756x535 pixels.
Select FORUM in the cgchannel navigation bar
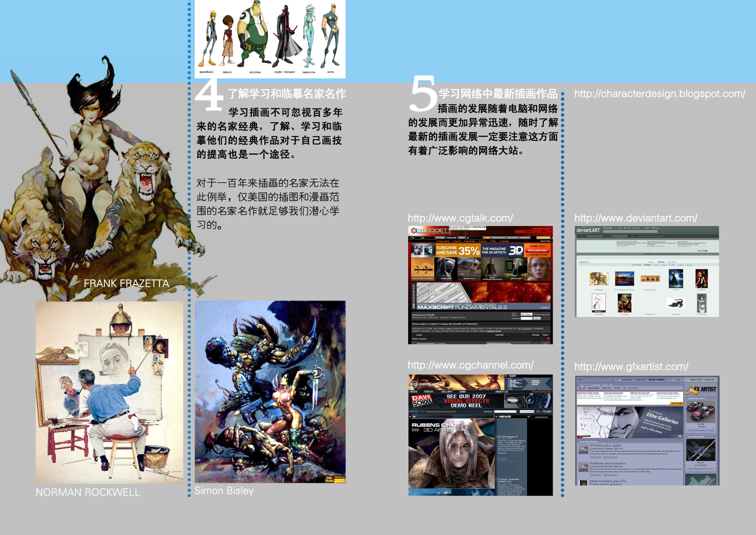tap(429, 392)
